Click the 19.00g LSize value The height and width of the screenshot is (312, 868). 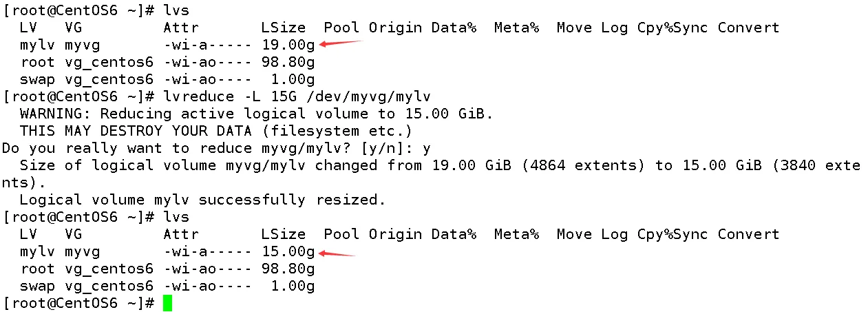pyautogui.click(x=288, y=45)
